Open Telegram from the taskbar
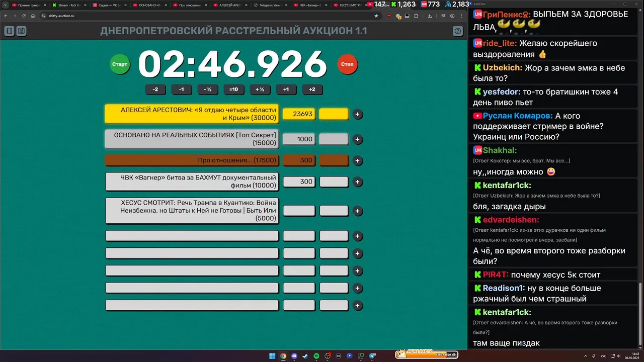Image resolution: width=644 pixels, height=362 pixels. [372, 356]
